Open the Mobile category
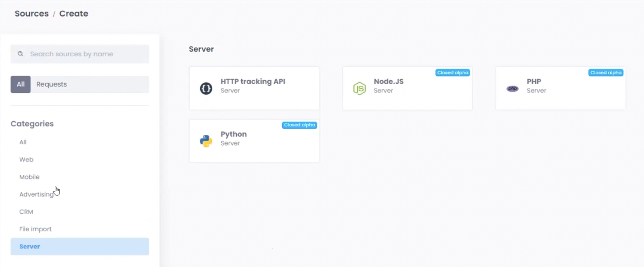The width and height of the screenshot is (644, 267). coord(29,177)
